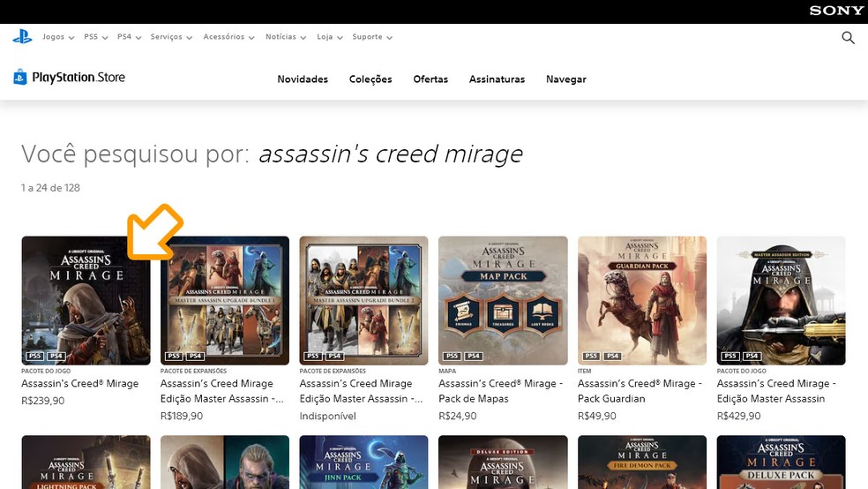The height and width of the screenshot is (489, 868).
Task: Open the Fire Demon Pack cover image
Action: [x=642, y=462]
